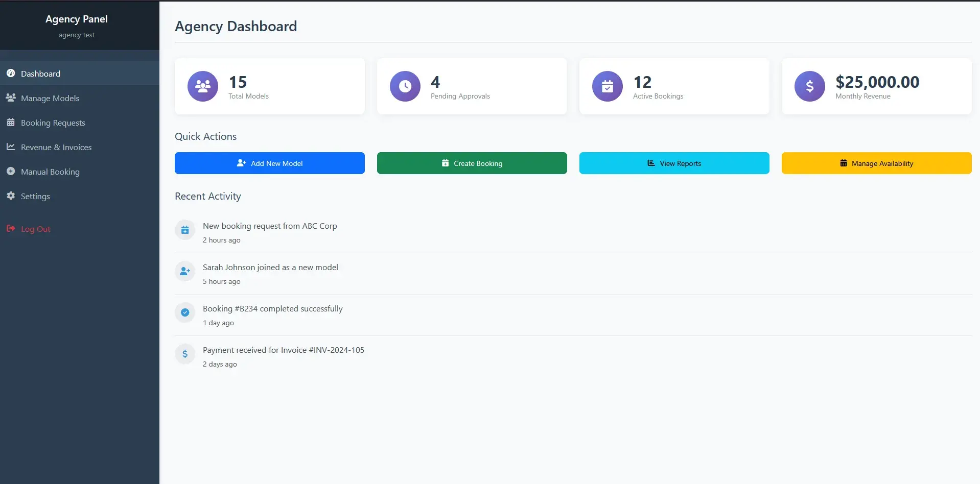Click the booking request calendar activity icon
Viewport: 980px width, 484px height.
[185, 230]
